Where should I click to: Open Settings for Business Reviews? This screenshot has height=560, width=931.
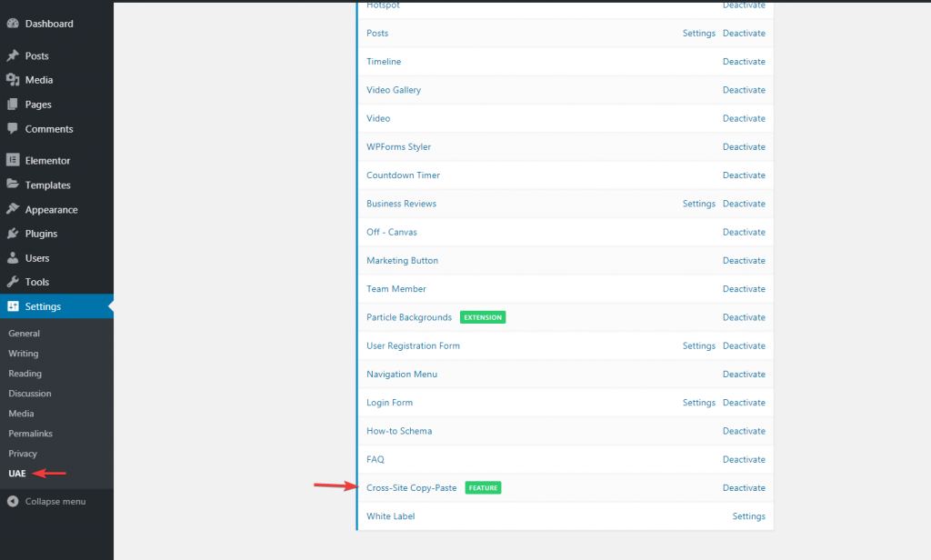[x=698, y=204]
